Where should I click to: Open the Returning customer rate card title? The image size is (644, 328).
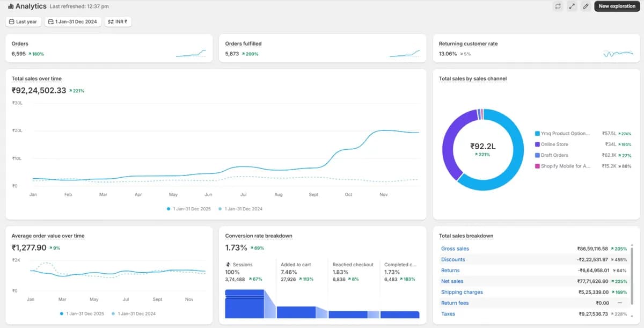tap(469, 43)
